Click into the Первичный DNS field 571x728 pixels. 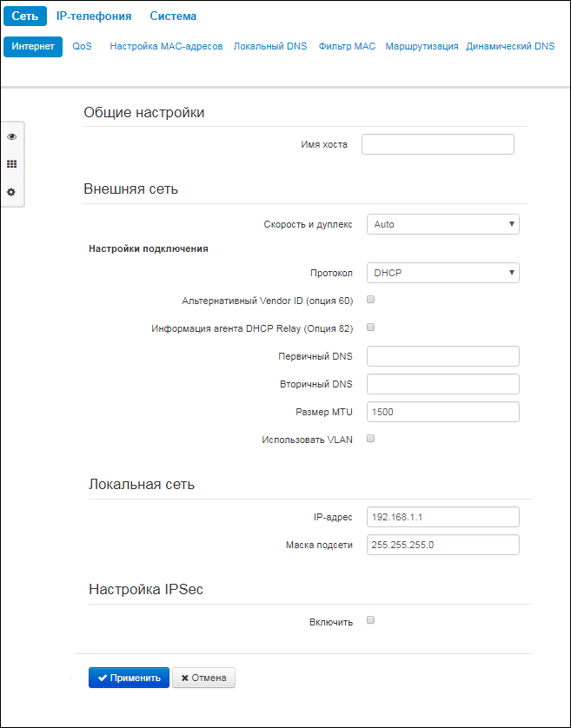tap(442, 356)
